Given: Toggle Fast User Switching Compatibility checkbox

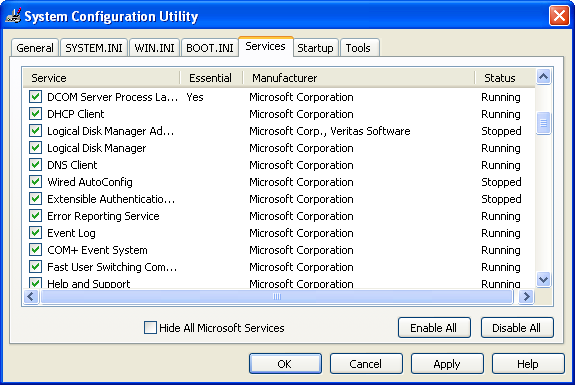Looking at the screenshot, I should [x=35, y=267].
